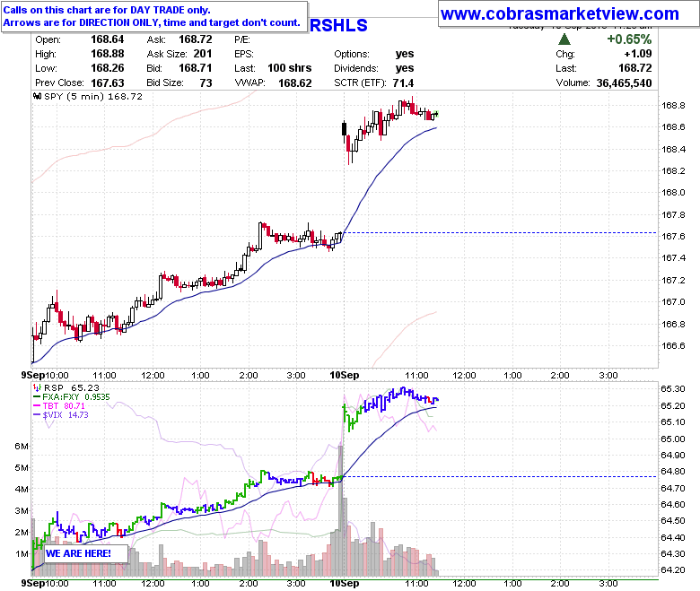This screenshot has width=700, height=591.
Task: Click the SCTR (ETF) value 71.4
Action: pos(403,83)
